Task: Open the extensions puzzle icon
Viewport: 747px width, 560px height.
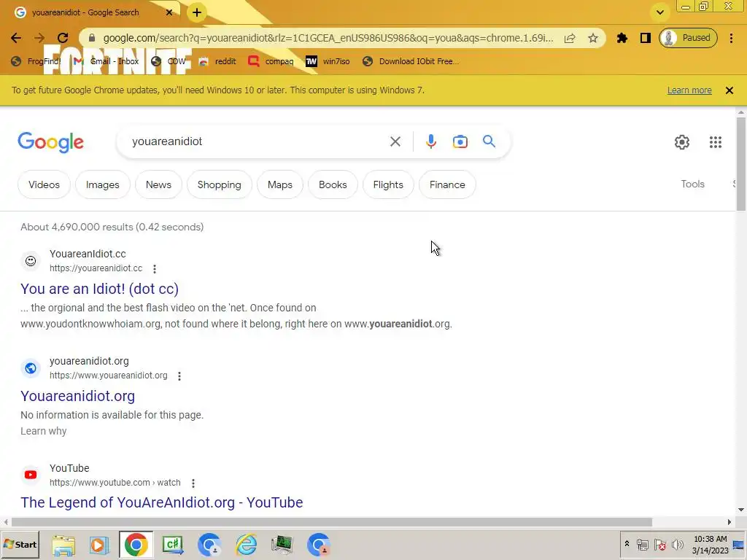Action: (622, 38)
